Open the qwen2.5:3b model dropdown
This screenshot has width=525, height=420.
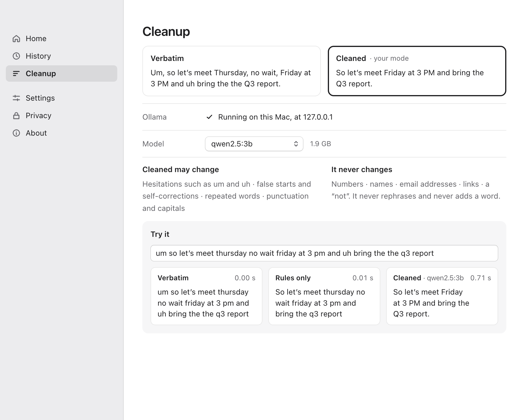pos(254,144)
